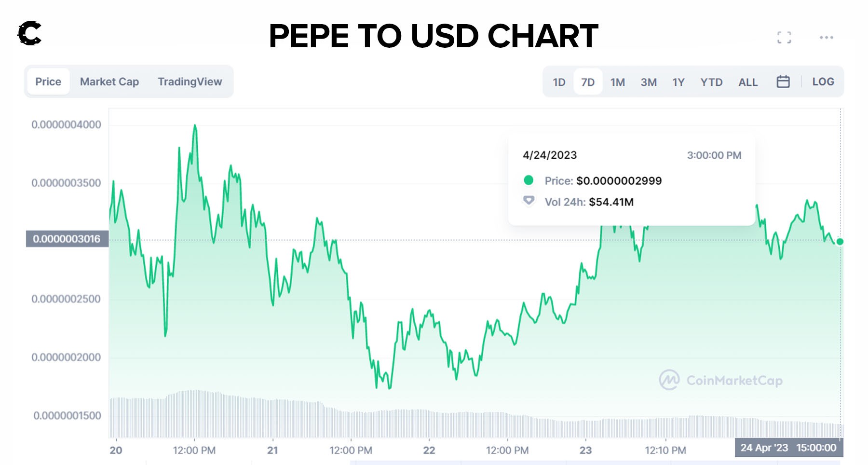
Task: Open the calendar date range picker
Action: coord(783,82)
